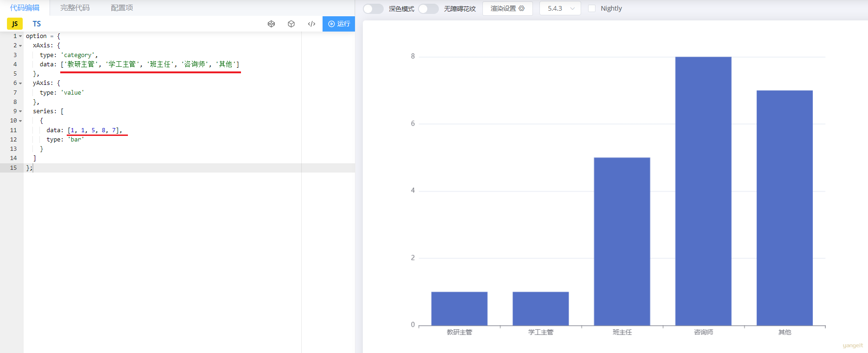
Task: Open the CodeSandbox export icon
Action: (x=271, y=24)
